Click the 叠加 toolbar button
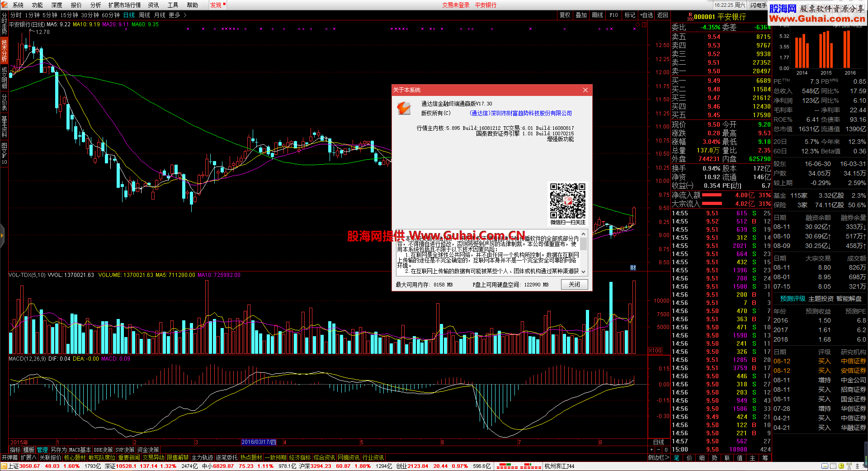 (581, 15)
